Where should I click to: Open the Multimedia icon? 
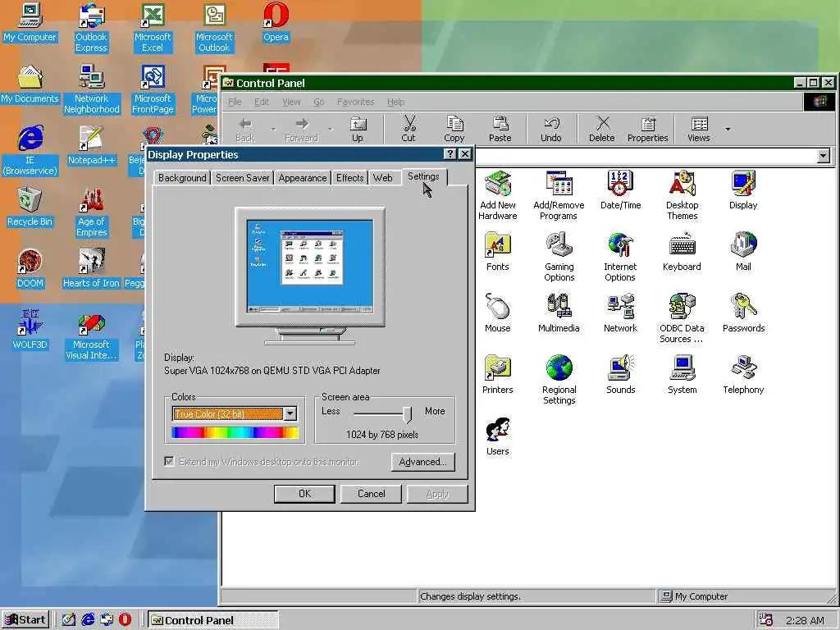[559, 313]
